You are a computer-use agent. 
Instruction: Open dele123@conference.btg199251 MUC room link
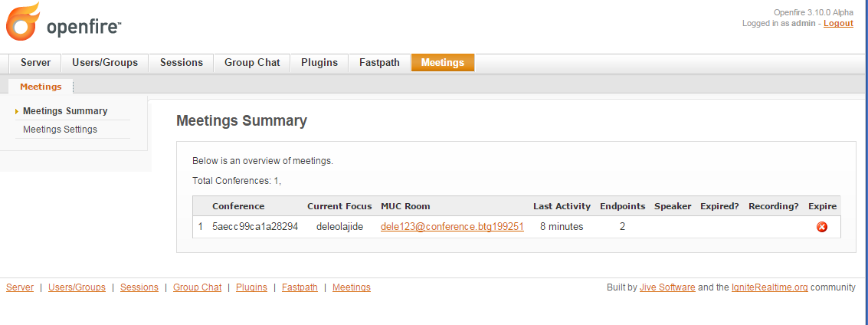pyautogui.click(x=452, y=226)
